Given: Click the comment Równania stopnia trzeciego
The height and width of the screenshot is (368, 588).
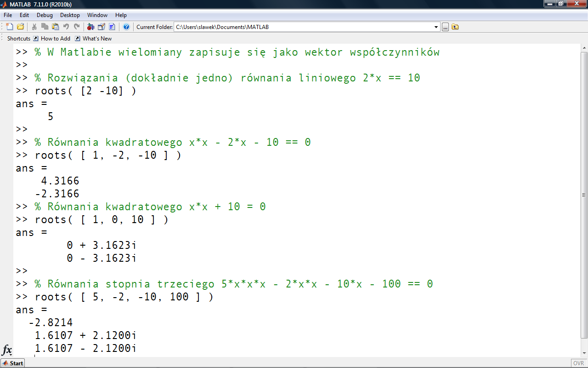Looking at the screenshot, I should [234, 284].
